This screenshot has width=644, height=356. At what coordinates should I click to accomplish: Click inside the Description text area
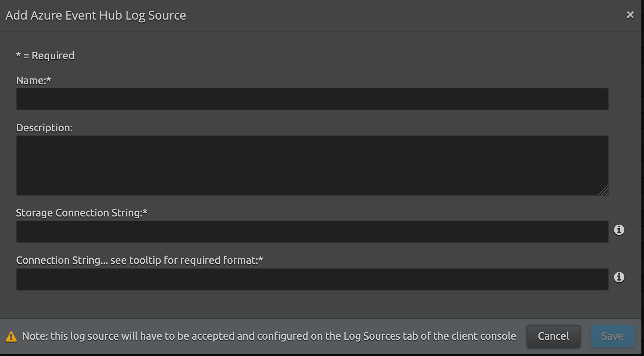pos(312,165)
